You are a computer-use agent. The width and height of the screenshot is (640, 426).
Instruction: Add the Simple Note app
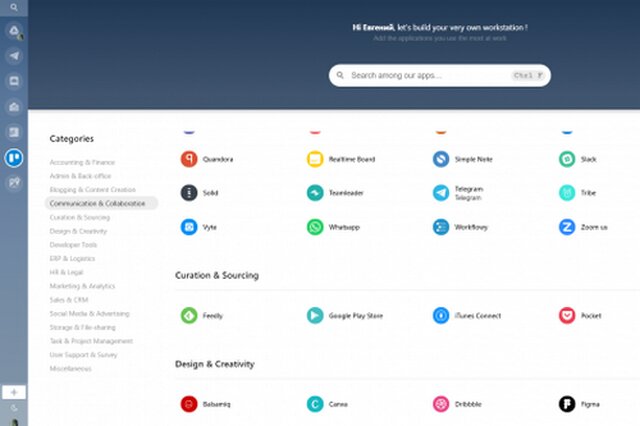click(462, 159)
